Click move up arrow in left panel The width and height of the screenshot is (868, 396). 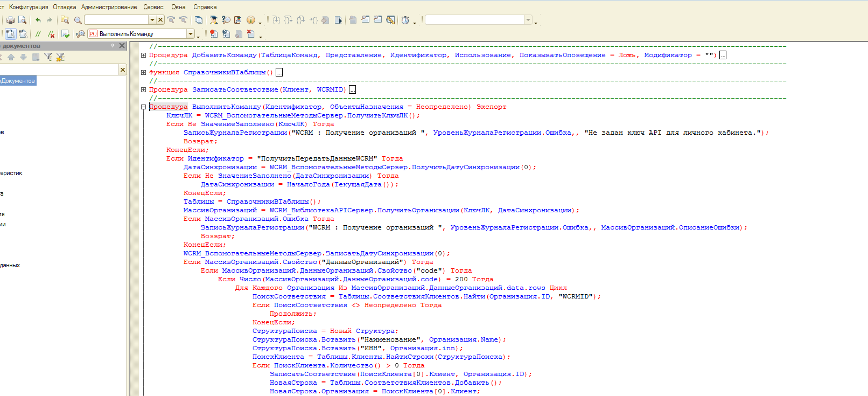point(11,57)
